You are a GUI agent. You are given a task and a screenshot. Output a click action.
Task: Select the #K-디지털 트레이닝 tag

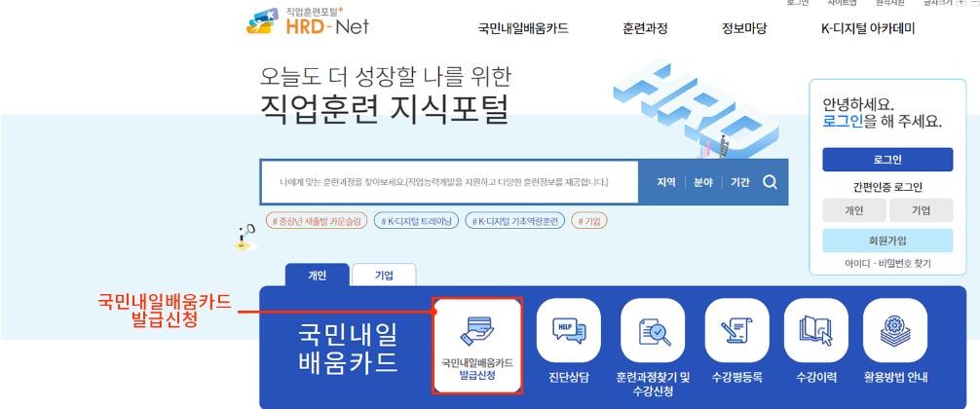pos(416,221)
